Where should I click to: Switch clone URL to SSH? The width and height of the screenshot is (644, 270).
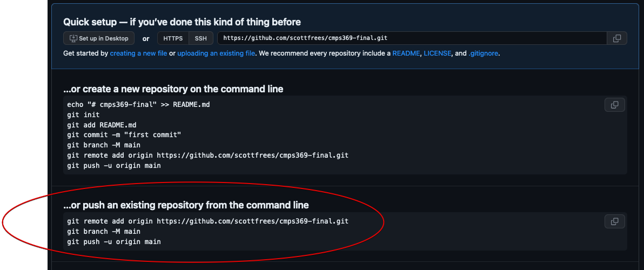coord(201,38)
